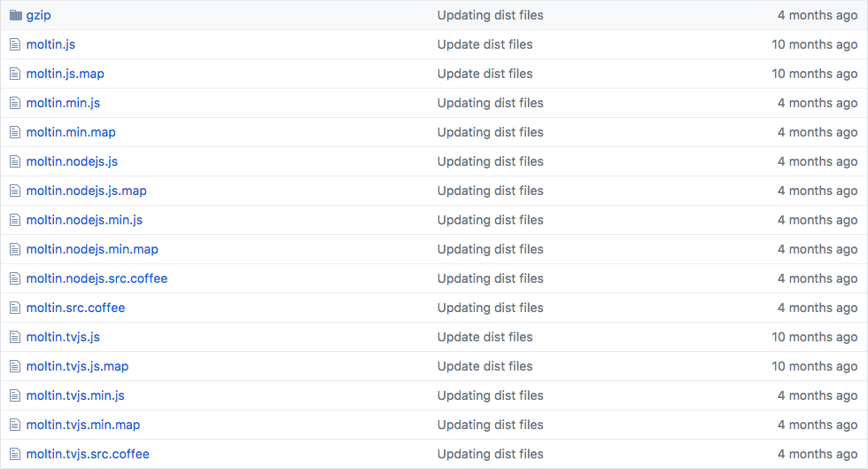Click file icon beside moltin.nodejs.js
Image resolution: width=868 pixels, height=469 pixels.
[x=15, y=161]
